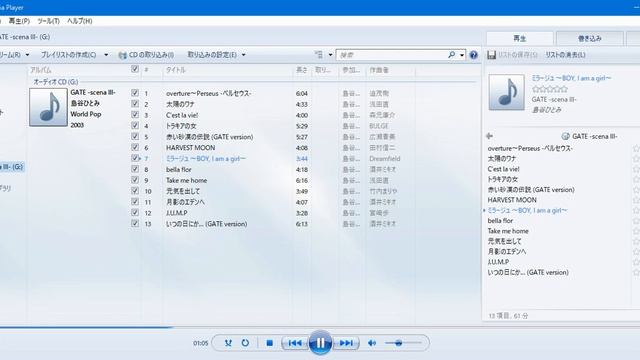
Task: Click the view options icon
Action: coord(319,55)
